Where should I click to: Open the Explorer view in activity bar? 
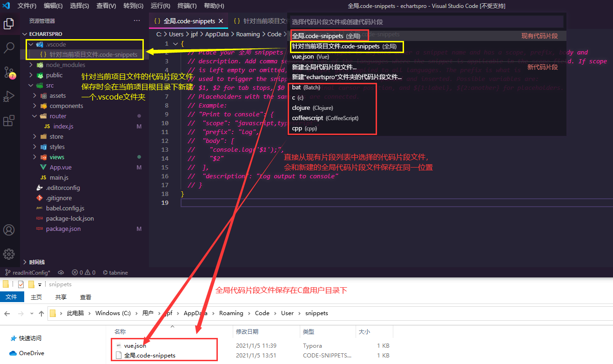click(x=9, y=24)
